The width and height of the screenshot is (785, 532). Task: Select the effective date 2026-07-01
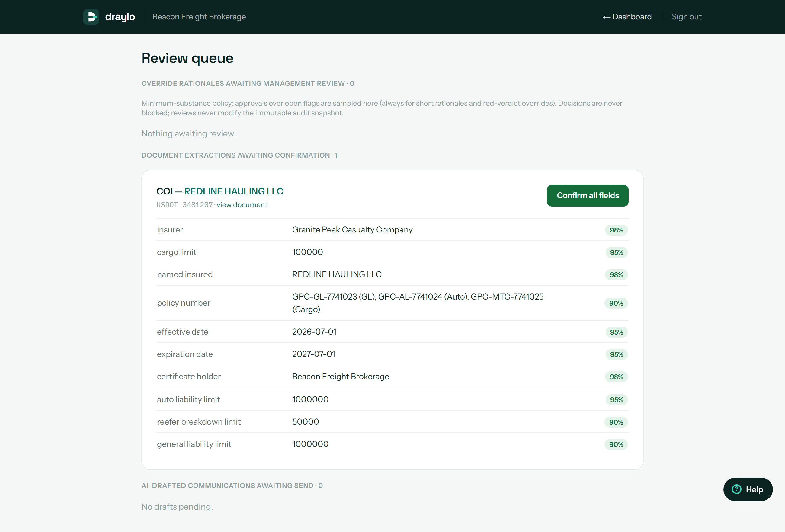[x=314, y=332]
